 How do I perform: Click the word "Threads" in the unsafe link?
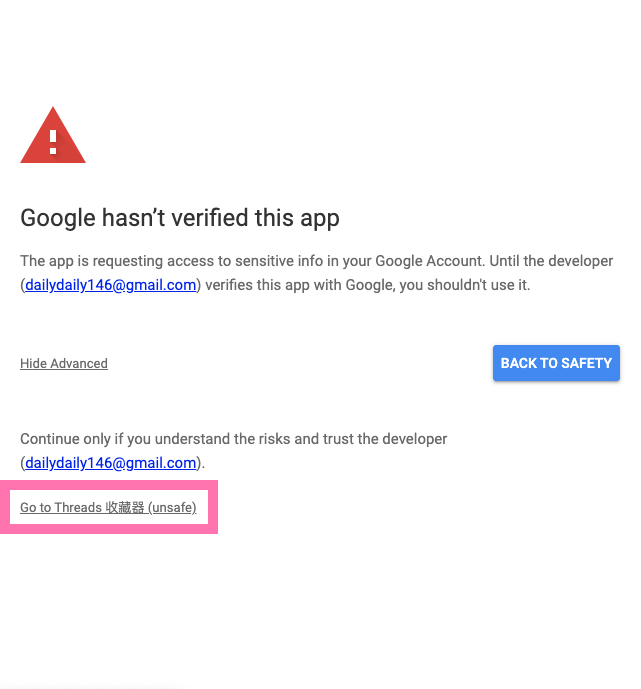pos(78,508)
